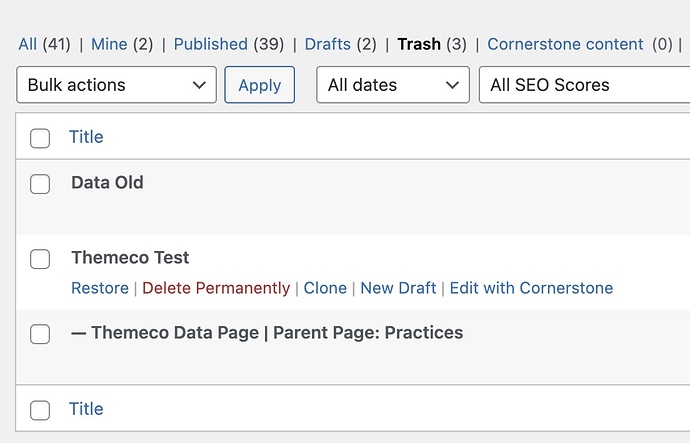Screen dimensions: 690x443
Task: View Published pages list
Action: 210,44
